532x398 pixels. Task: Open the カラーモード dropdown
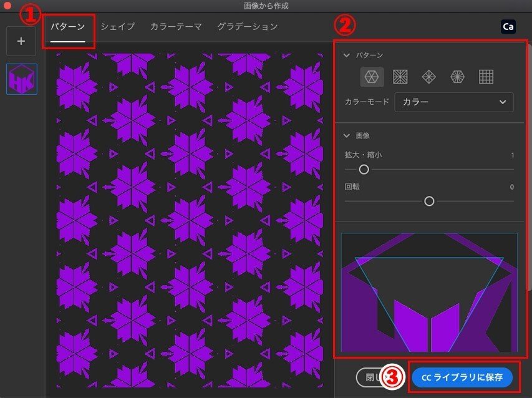pyautogui.click(x=454, y=102)
